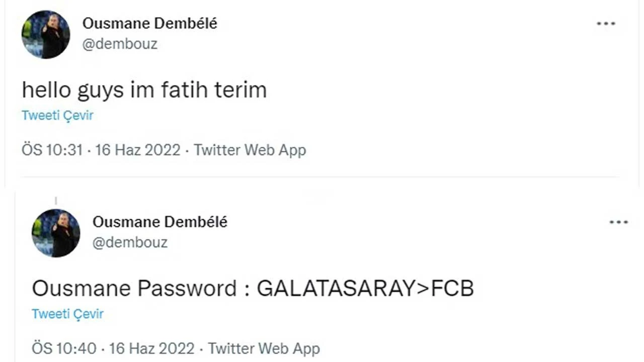Screen dimensions: 644x362
Task: Click Tweeti Çevir on the first tweet
Action: click(57, 115)
